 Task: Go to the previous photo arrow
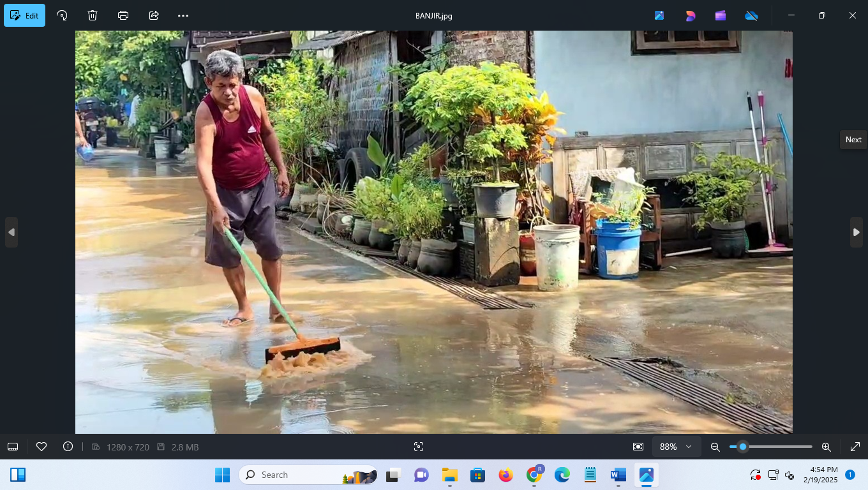tap(11, 232)
